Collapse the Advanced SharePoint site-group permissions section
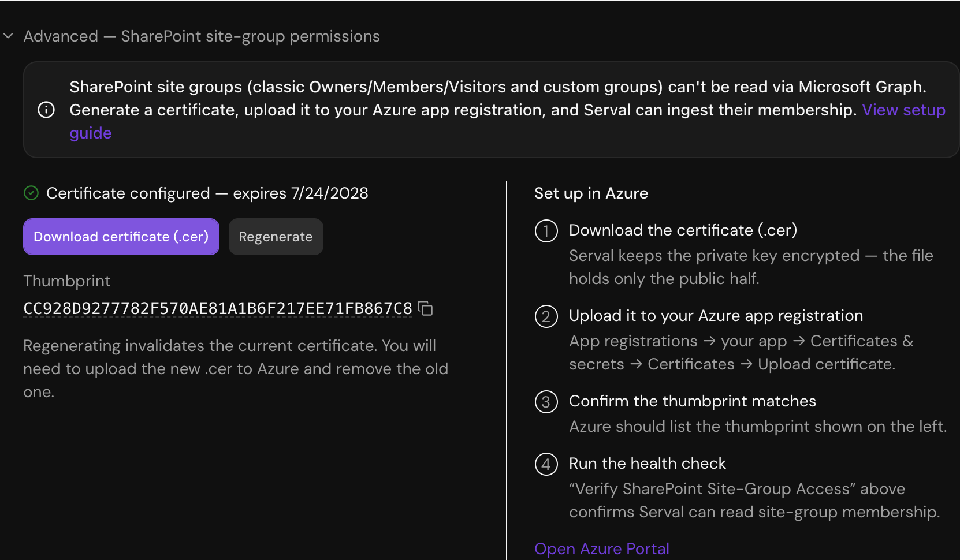The image size is (960, 560). coord(8,36)
